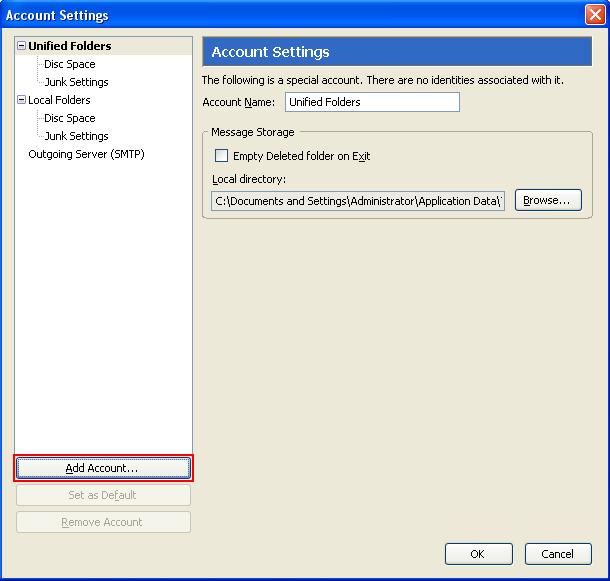Enable Empty Deleted folder on Exit
The image size is (610, 581).
coord(221,156)
